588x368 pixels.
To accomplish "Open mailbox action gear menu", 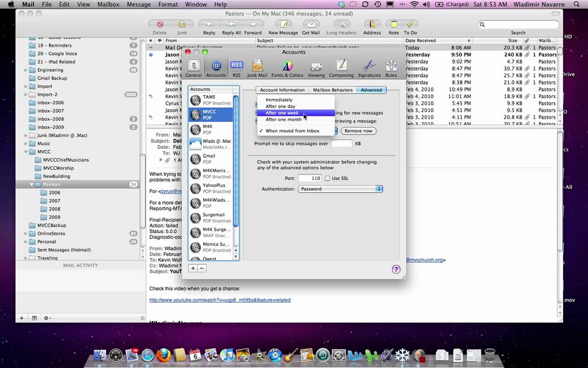I will 47,318.
